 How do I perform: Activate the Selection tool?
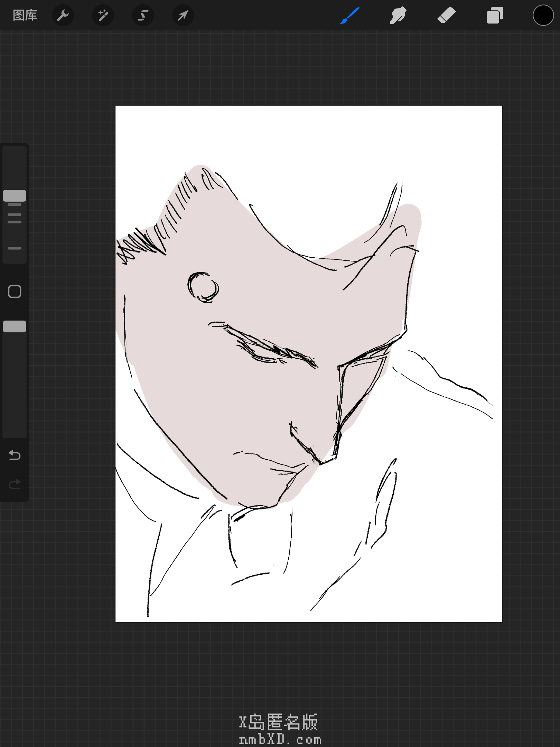coord(143,16)
